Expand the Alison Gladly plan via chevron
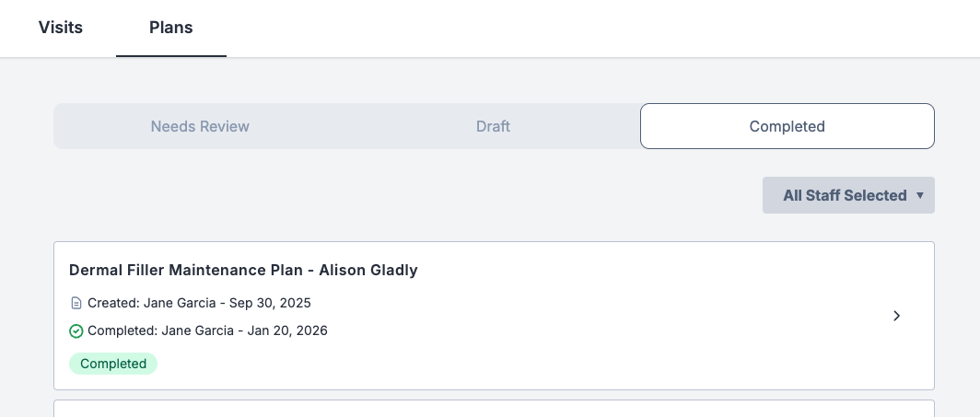980x417 pixels. point(897,316)
